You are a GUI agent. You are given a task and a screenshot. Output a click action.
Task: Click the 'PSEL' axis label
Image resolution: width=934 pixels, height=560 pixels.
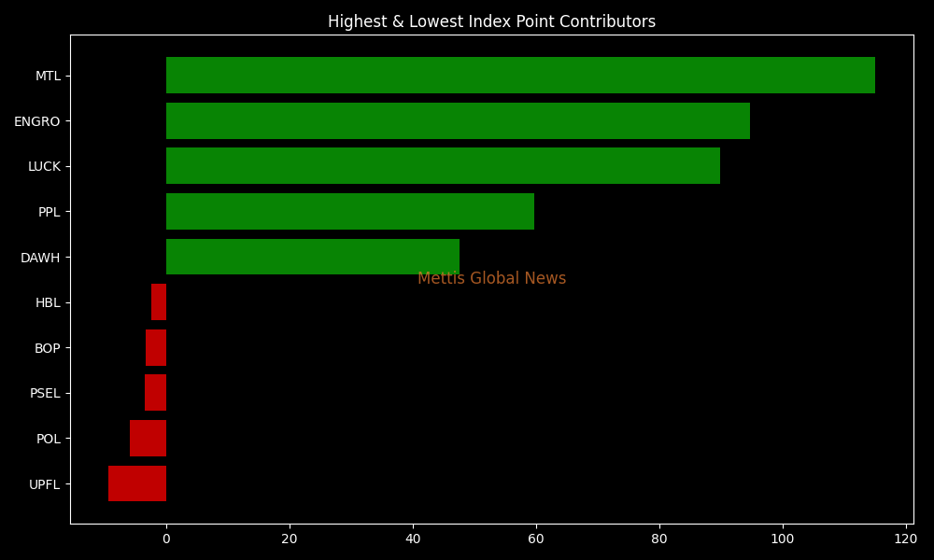[45, 393]
